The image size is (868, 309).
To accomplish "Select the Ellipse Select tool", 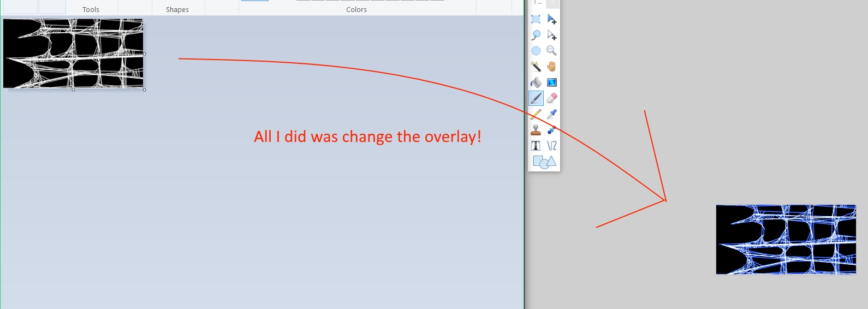I will [x=536, y=51].
